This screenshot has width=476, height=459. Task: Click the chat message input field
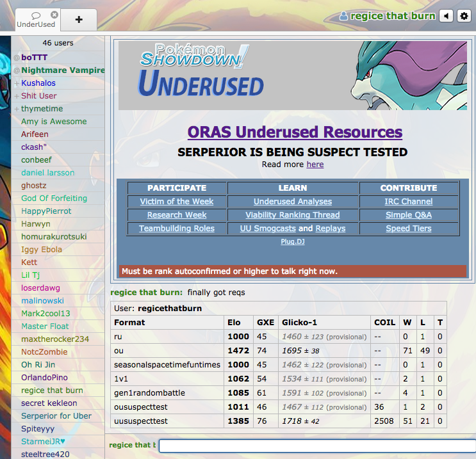pyautogui.click(x=317, y=446)
